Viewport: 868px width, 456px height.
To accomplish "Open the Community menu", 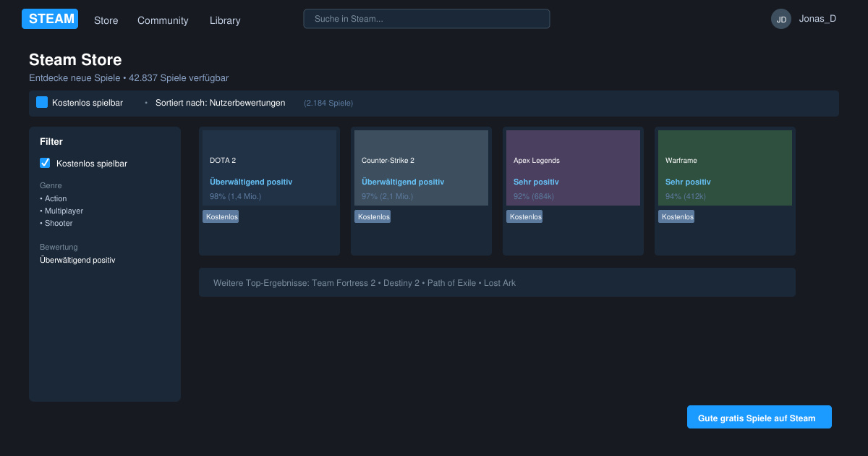I will click(x=163, y=20).
